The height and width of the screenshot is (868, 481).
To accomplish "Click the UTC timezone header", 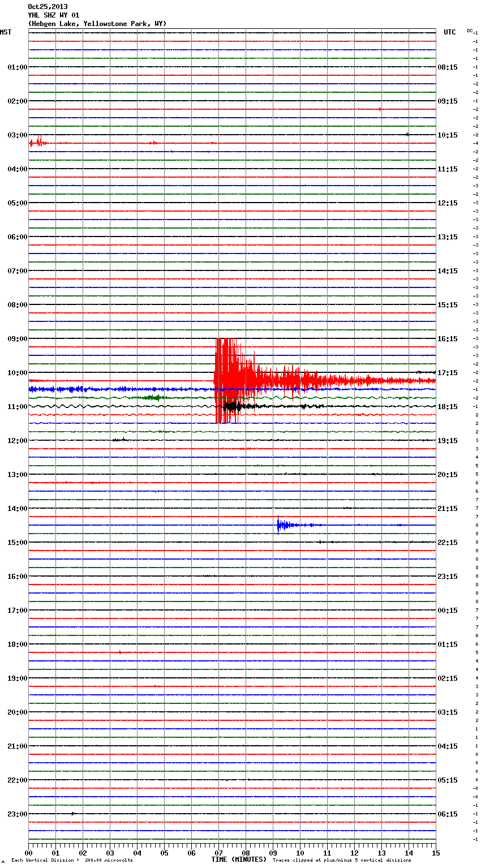I will pyautogui.click(x=449, y=32).
